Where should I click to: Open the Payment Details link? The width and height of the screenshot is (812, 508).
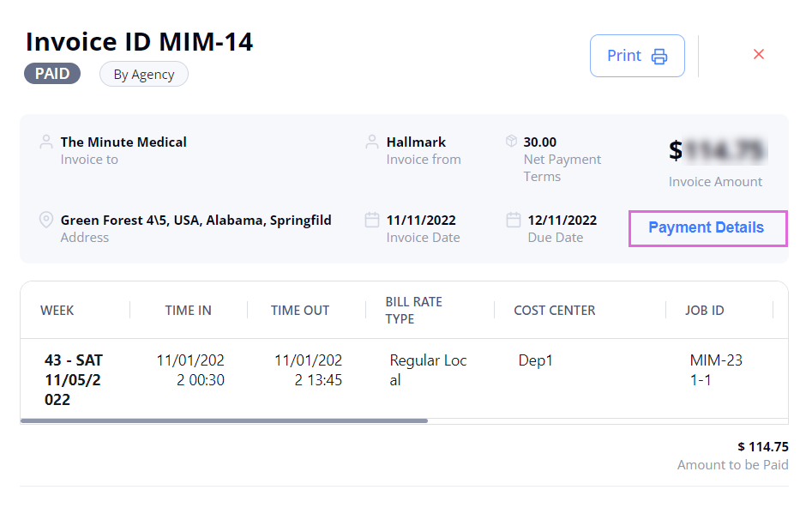pyautogui.click(x=707, y=227)
